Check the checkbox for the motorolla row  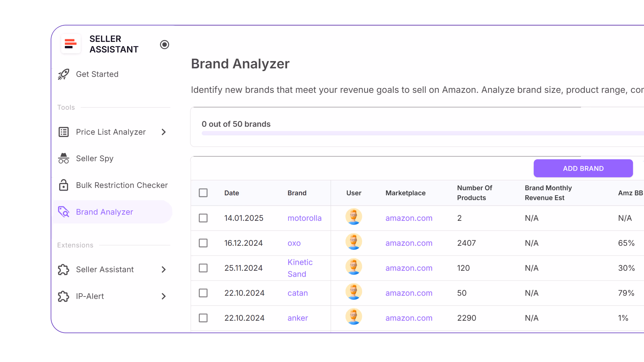[x=203, y=218]
